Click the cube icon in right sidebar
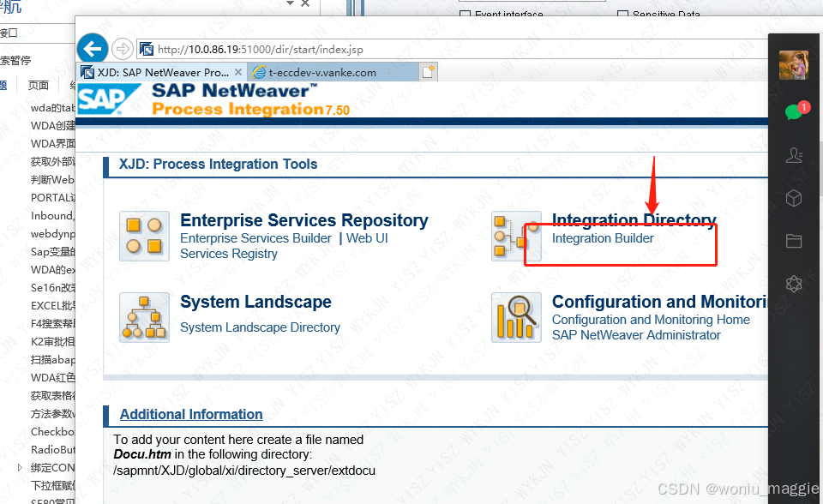The width and height of the screenshot is (823, 504). click(x=794, y=198)
